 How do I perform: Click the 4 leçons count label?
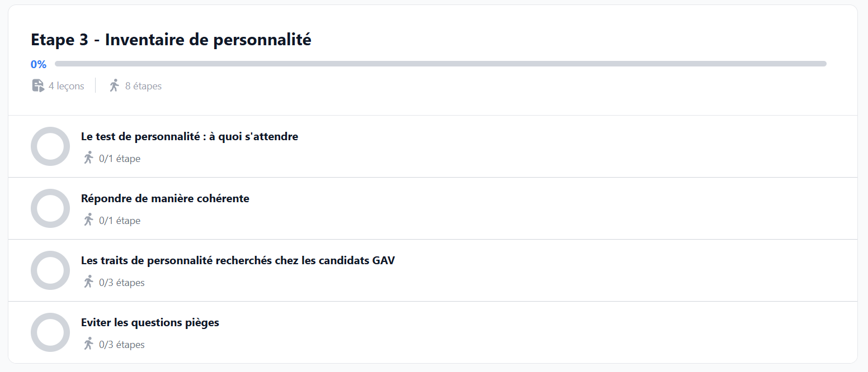click(x=67, y=86)
